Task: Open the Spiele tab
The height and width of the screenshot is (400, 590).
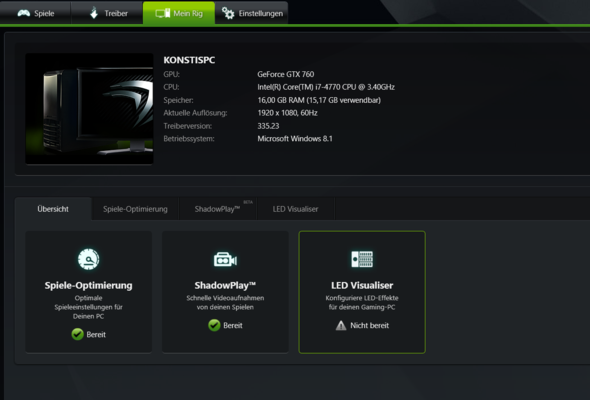Action: pyautogui.click(x=36, y=13)
